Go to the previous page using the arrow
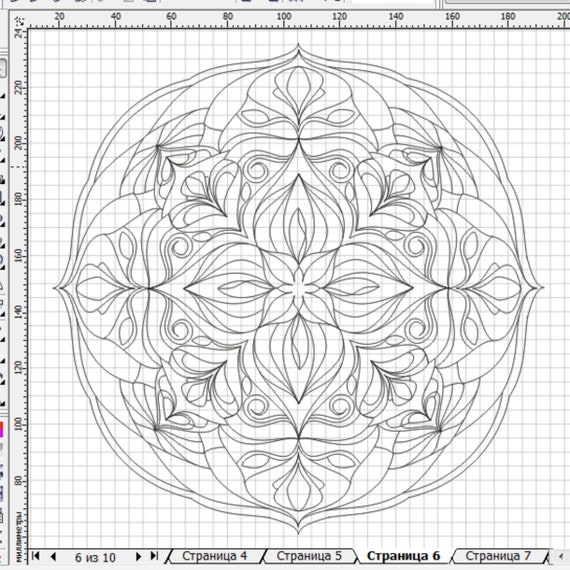 click(53, 556)
